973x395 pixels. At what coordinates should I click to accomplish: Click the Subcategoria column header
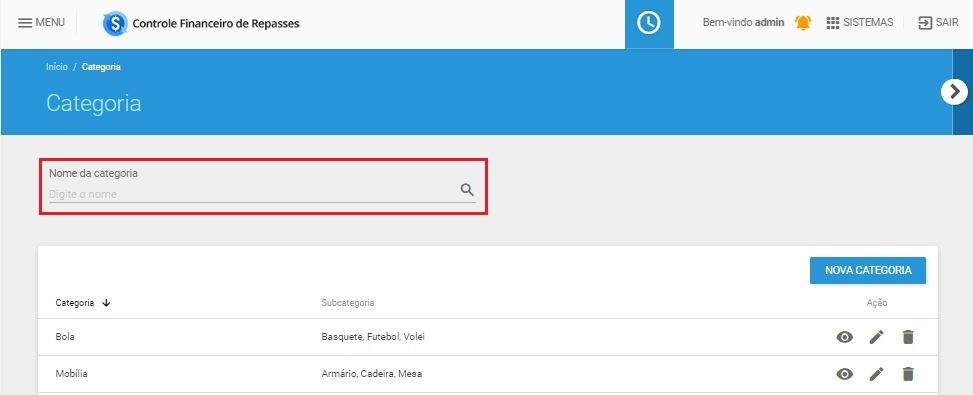[348, 303]
